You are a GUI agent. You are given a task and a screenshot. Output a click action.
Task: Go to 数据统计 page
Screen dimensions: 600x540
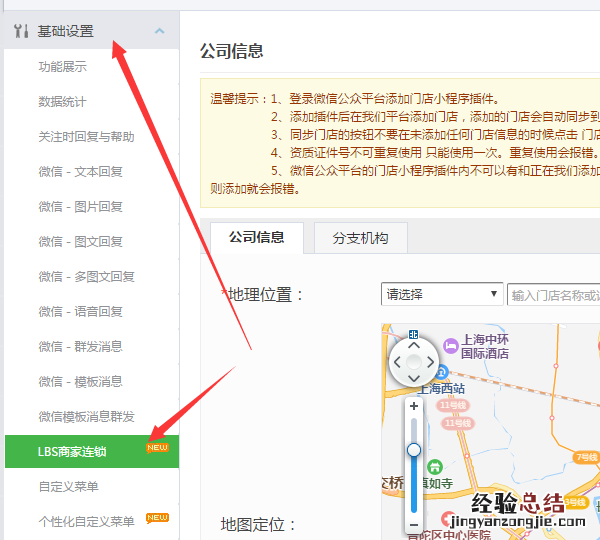pos(62,102)
